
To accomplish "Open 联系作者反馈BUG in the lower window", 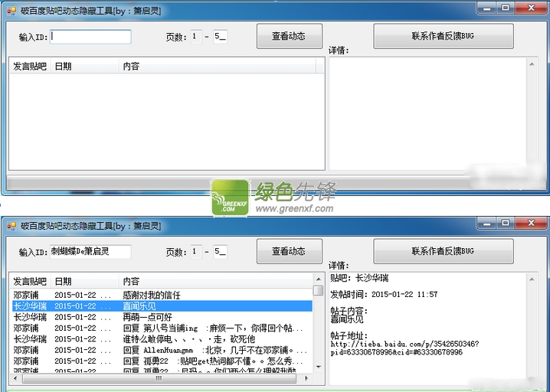I will tap(444, 251).
